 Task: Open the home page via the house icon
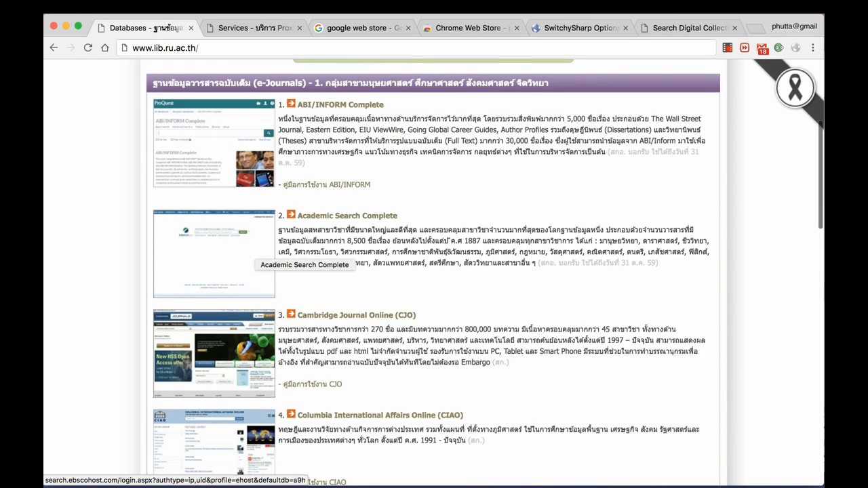click(x=105, y=47)
